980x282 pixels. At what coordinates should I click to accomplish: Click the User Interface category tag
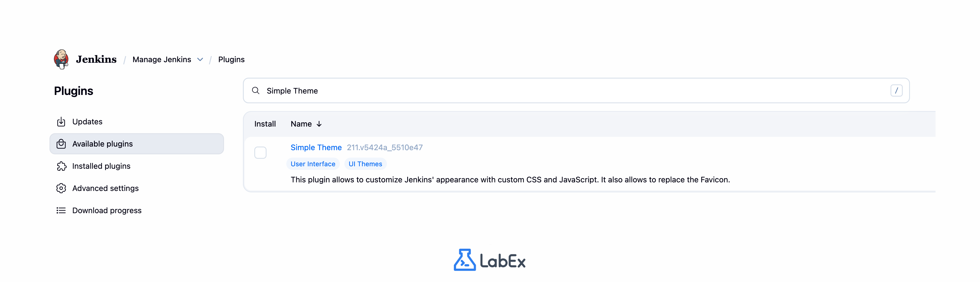pos(313,164)
